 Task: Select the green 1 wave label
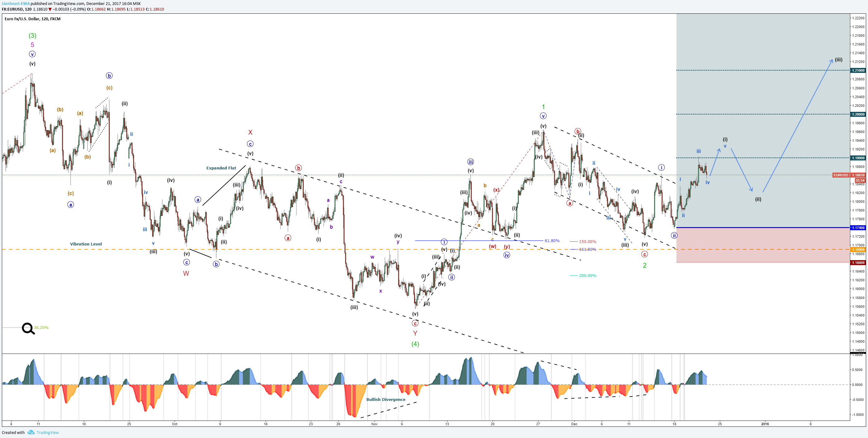point(543,107)
